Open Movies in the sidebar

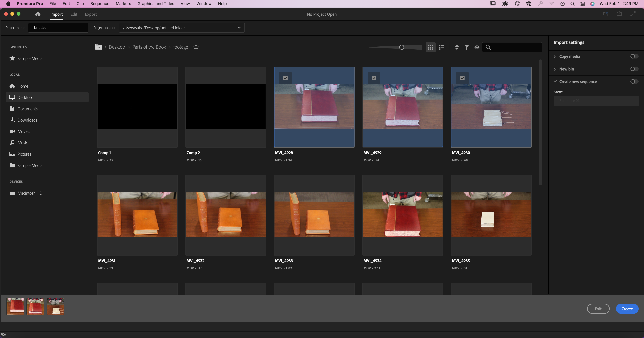coord(20,131)
